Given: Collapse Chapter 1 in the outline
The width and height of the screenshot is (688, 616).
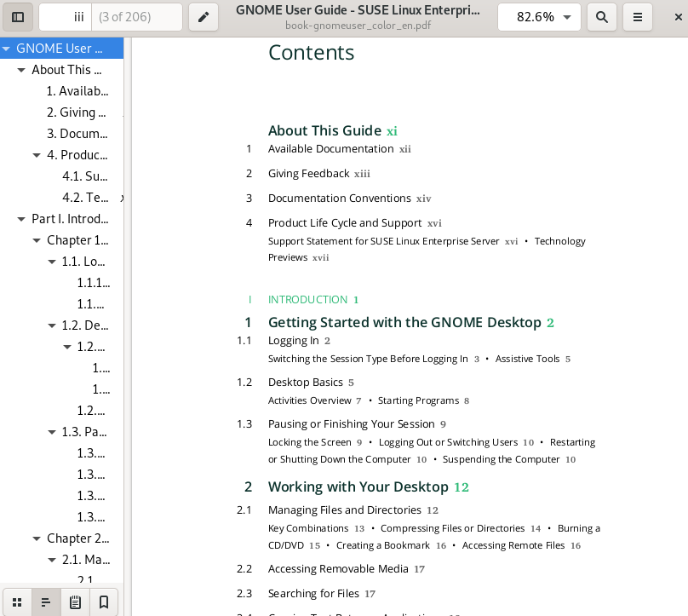Looking at the screenshot, I should [x=37, y=240].
